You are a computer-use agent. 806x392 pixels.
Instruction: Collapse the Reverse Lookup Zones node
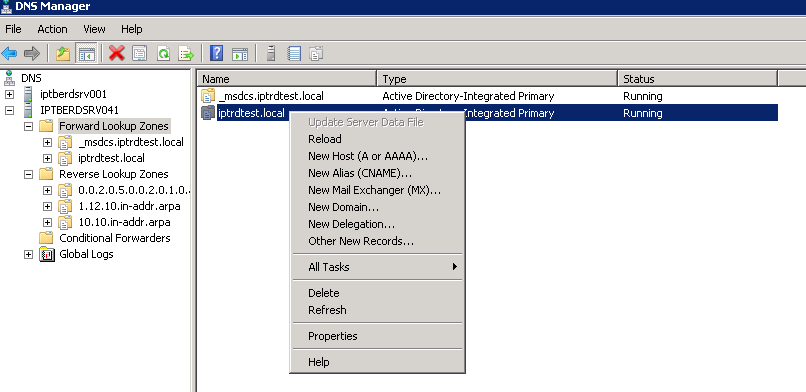pos(28,174)
